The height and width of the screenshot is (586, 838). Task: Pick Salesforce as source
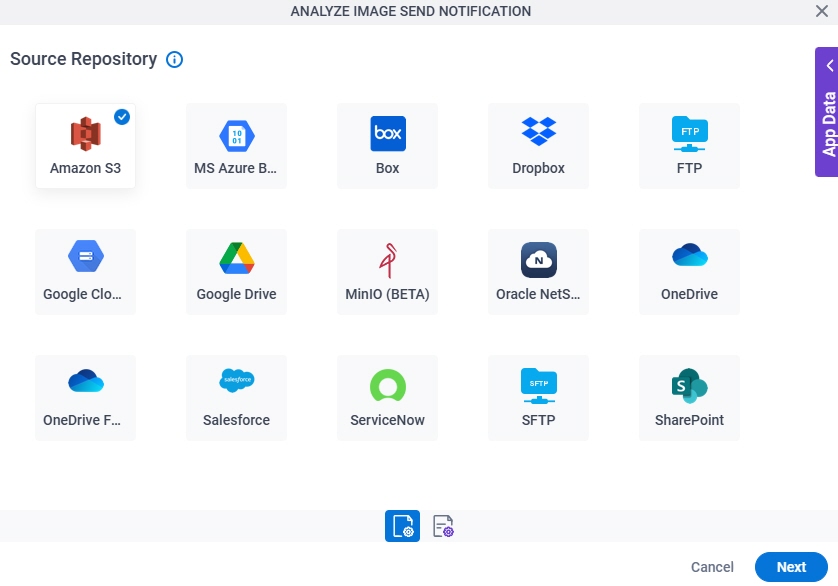point(236,398)
